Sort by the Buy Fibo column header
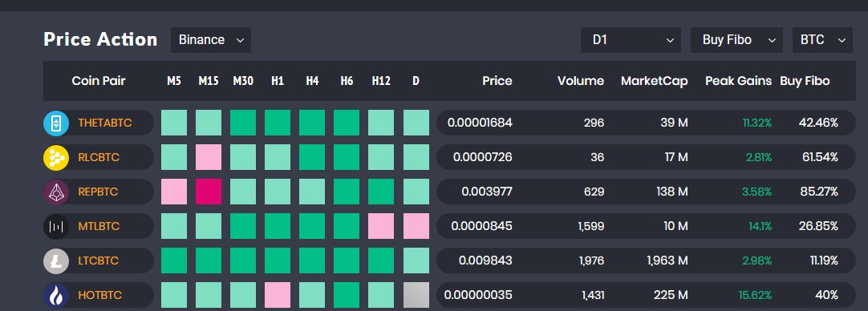Image resolution: width=868 pixels, height=311 pixels. (805, 81)
